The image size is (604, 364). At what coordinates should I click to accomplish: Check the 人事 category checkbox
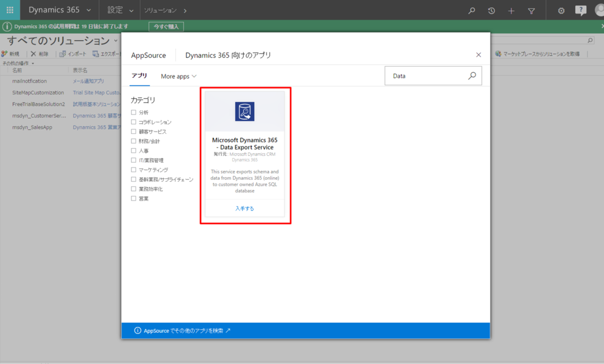pos(134,150)
